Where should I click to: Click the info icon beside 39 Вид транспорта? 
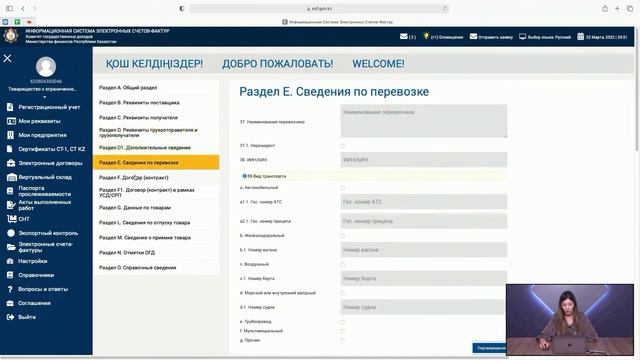244,176
